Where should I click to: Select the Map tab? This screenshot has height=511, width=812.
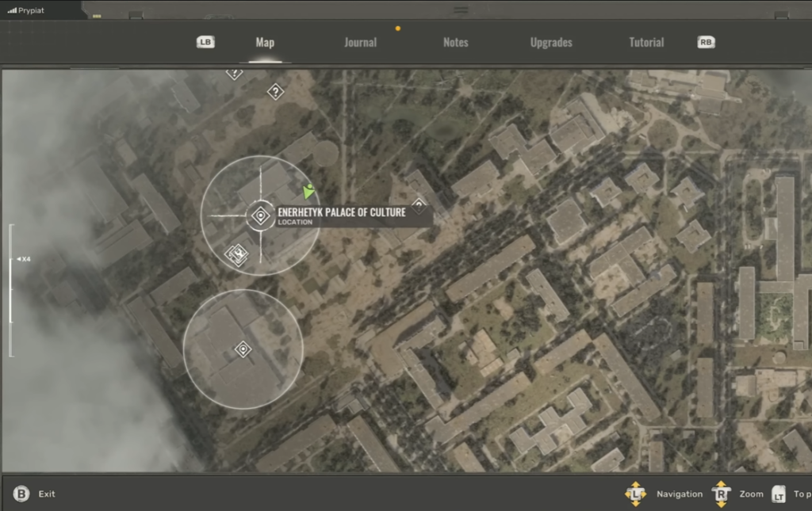coord(265,42)
